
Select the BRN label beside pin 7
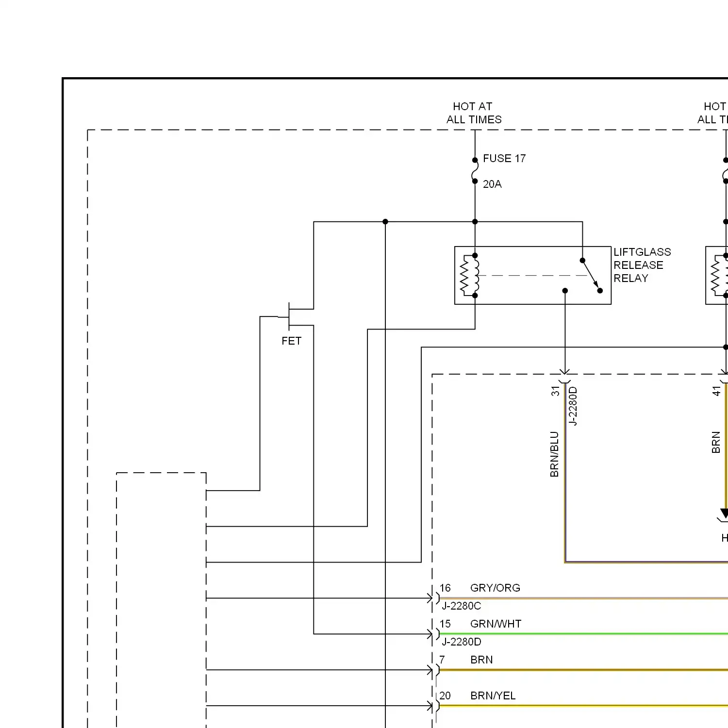click(481, 660)
